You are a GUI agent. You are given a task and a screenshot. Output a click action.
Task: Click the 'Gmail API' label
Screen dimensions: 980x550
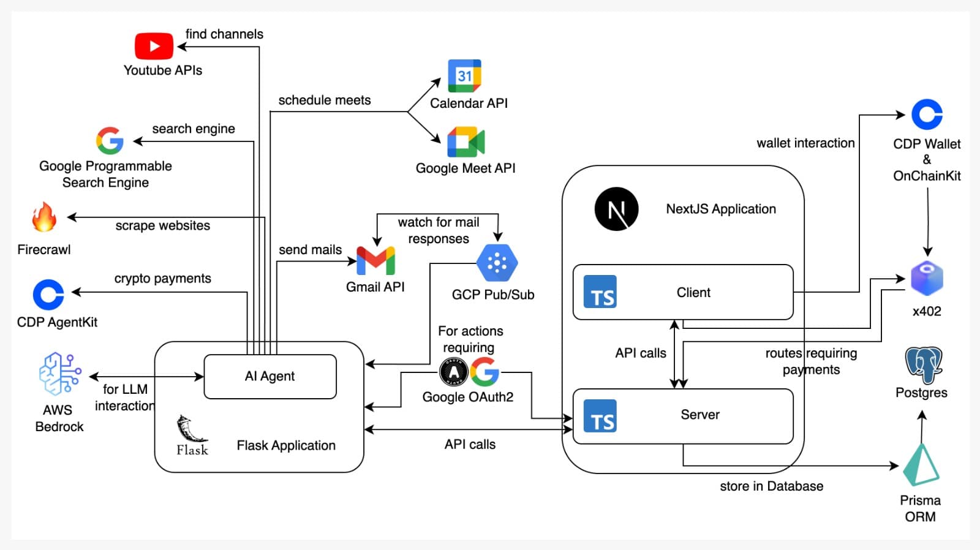[375, 287]
